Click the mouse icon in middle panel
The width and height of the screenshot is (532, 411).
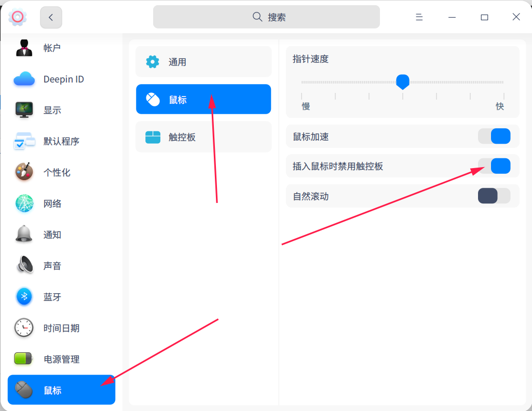click(x=153, y=99)
